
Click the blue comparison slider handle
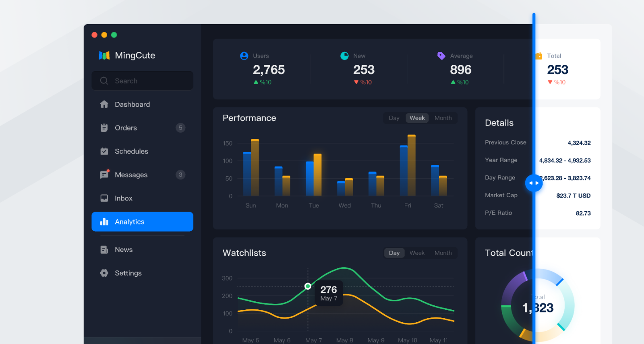[x=534, y=183]
